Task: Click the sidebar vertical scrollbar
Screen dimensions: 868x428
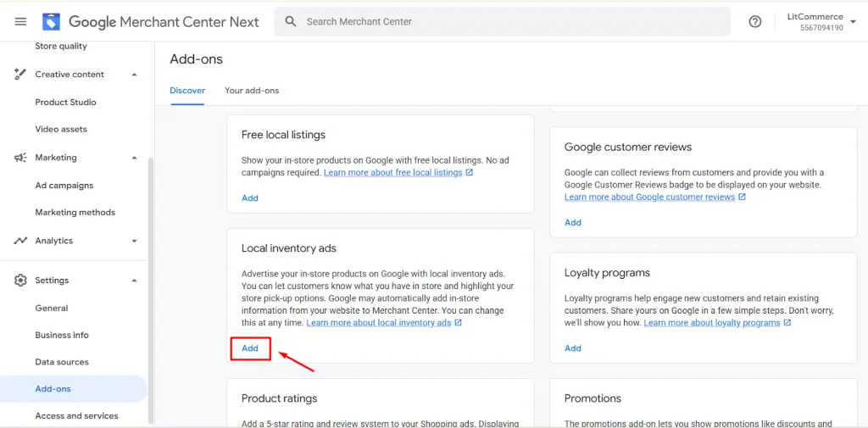Action: pyautogui.click(x=151, y=290)
